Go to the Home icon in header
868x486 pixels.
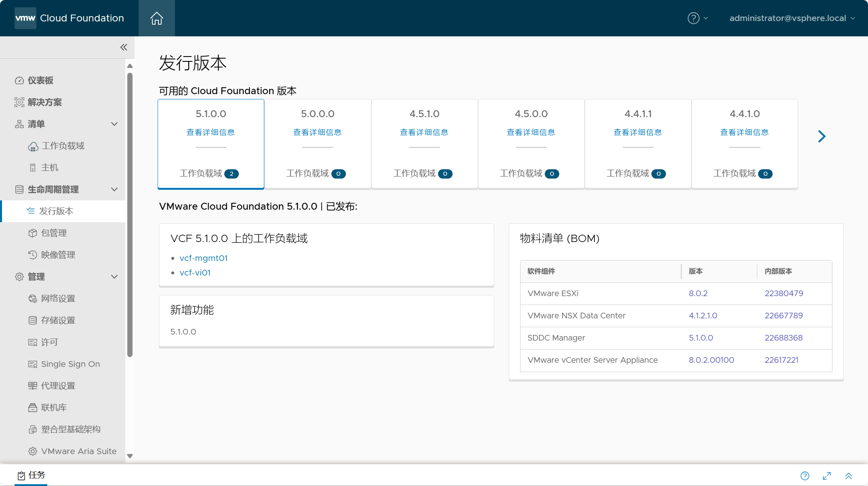[x=156, y=18]
